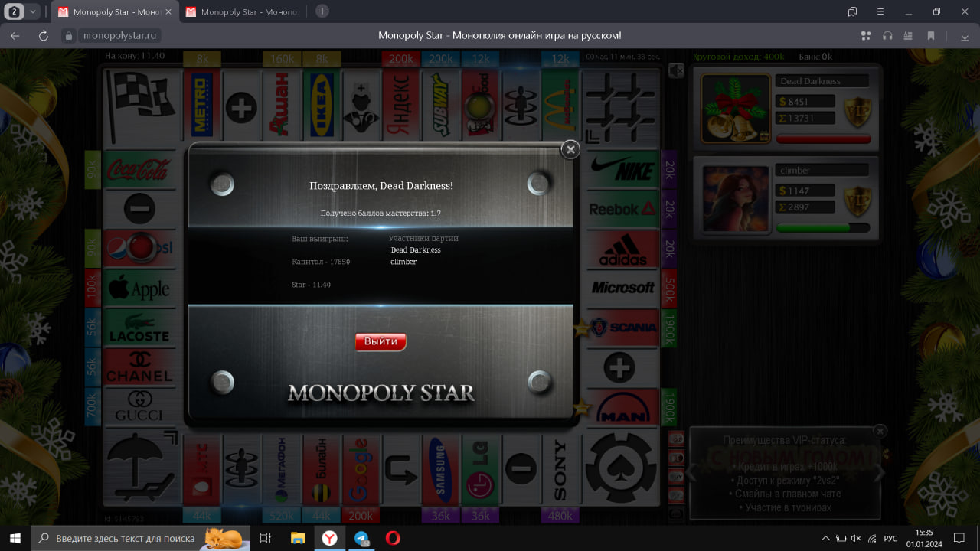The height and width of the screenshot is (551, 980).
Task: Click climber's VIP shield badge
Action: (857, 201)
